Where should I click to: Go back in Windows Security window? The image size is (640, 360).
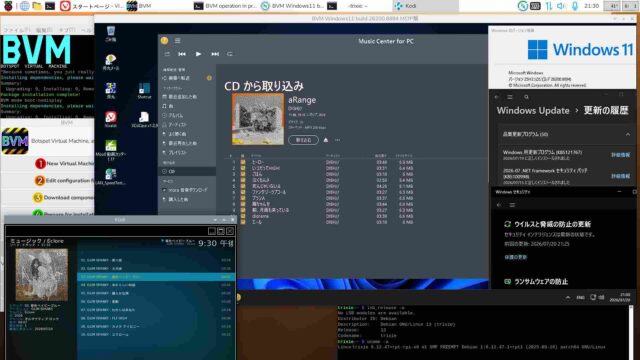point(499,205)
